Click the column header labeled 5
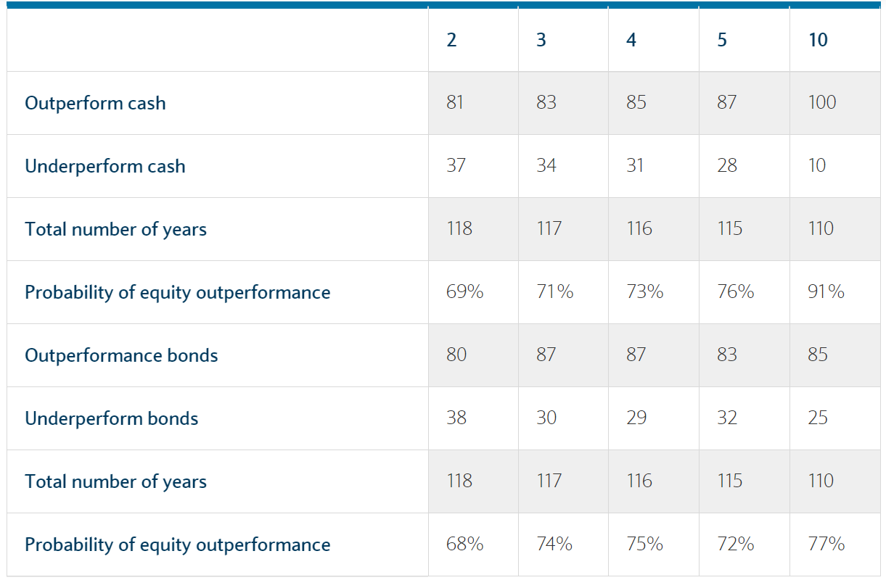Image resolution: width=886 pixels, height=588 pixels. coord(721,40)
